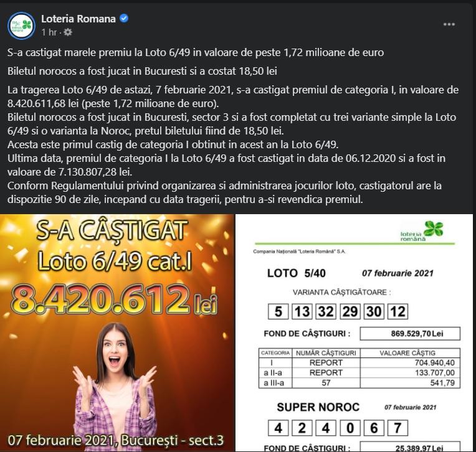
Task: Open the three-dot post options menu
Action: [449, 24]
